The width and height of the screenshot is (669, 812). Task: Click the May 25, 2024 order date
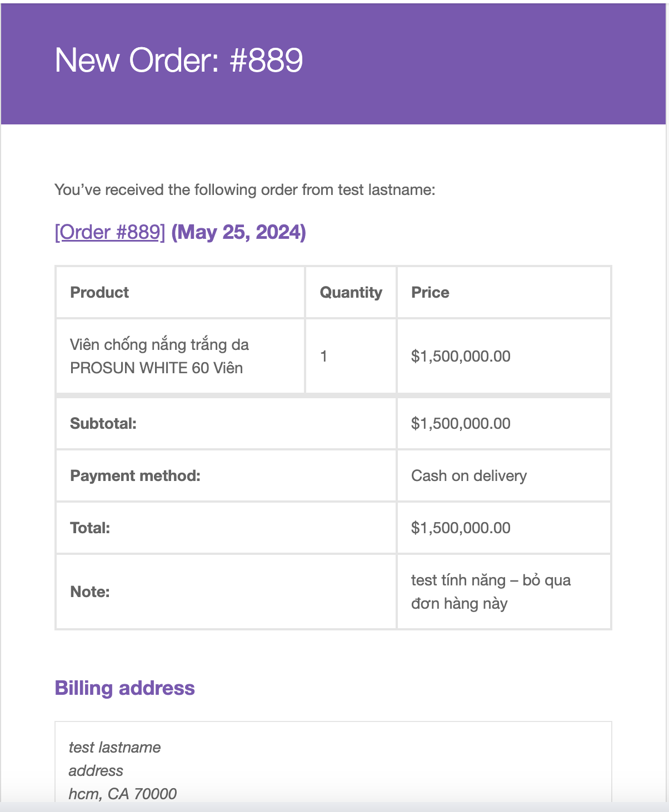(x=239, y=232)
